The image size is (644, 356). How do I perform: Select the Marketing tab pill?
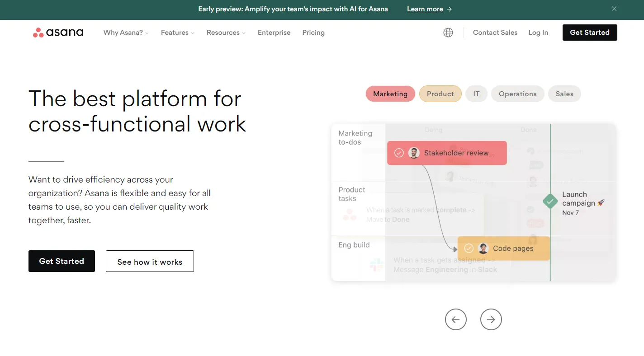point(390,94)
